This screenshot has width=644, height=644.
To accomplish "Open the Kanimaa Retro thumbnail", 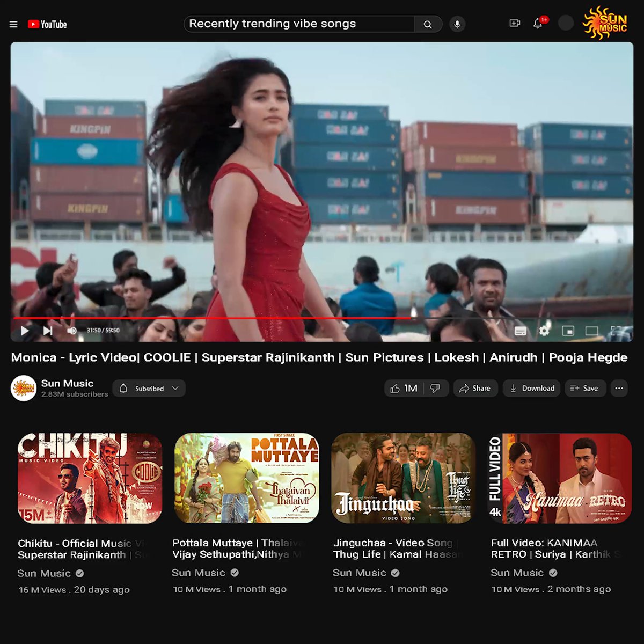I will (560, 478).
